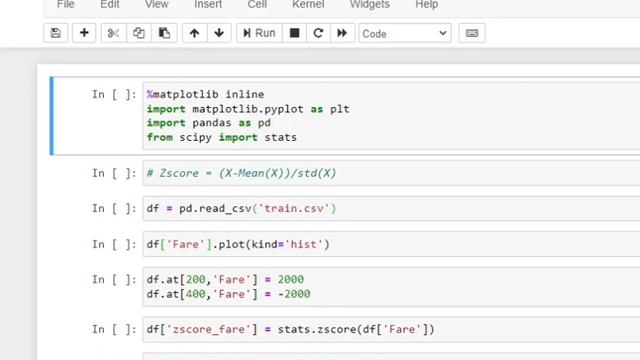Click the pd.read_csv('train.csv') cell
Viewport: 640px width, 360px height.
tap(391, 209)
